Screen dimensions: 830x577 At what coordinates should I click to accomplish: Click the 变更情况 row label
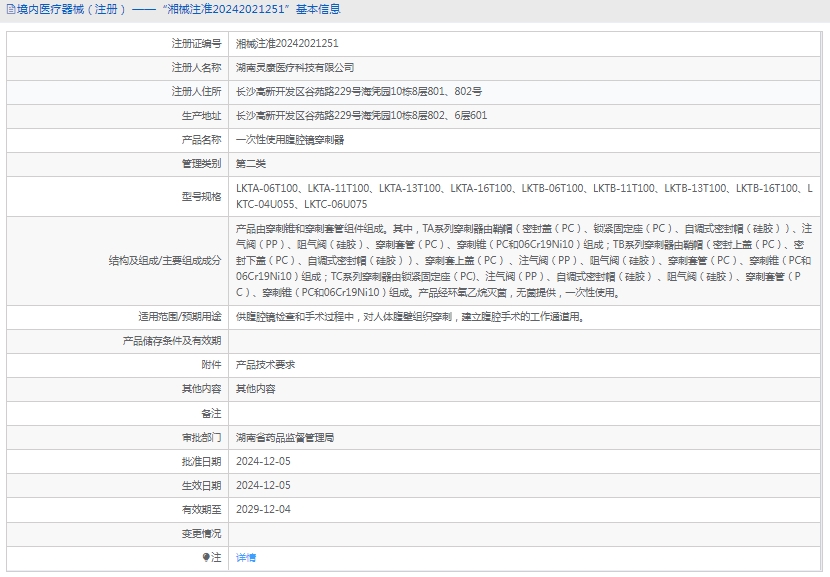pos(200,533)
